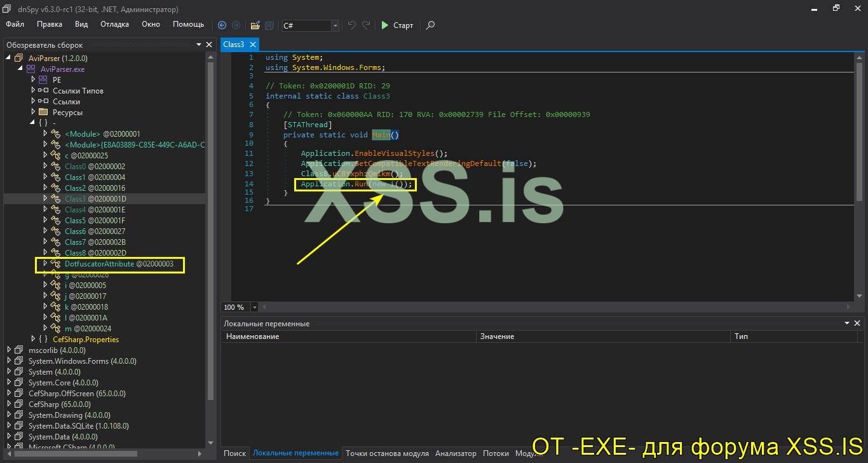Expand the mscorlib assembly node
This screenshot has width=868, height=463.
(x=10, y=350)
